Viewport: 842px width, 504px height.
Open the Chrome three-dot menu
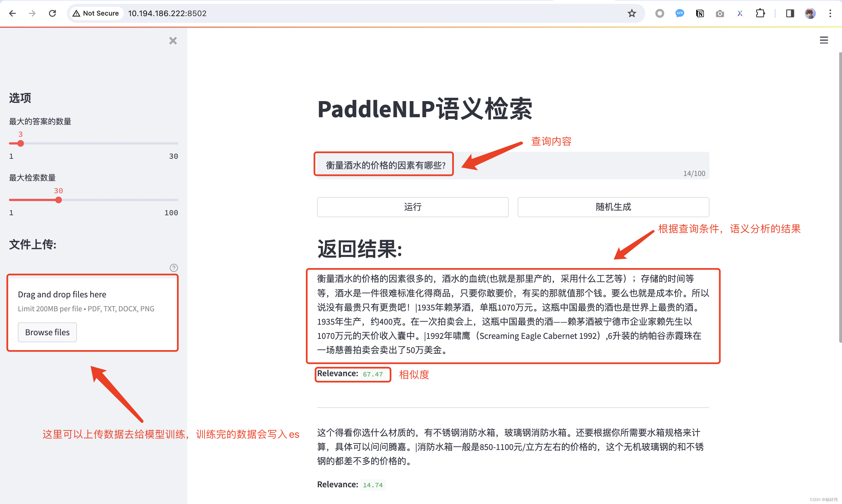(x=830, y=13)
